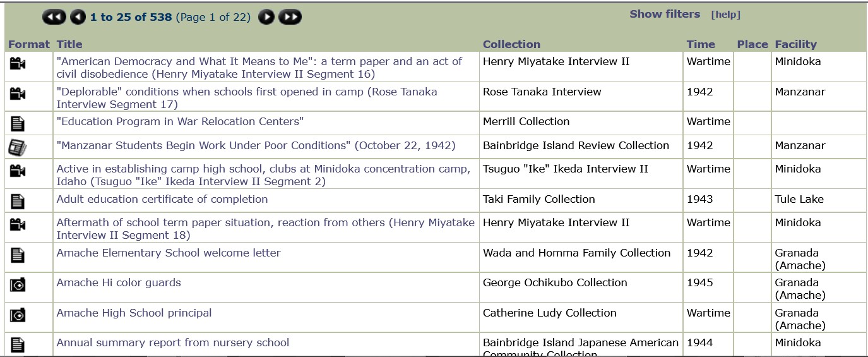
Task: Click photo icon for Amache High School principal
Action: (18, 315)
